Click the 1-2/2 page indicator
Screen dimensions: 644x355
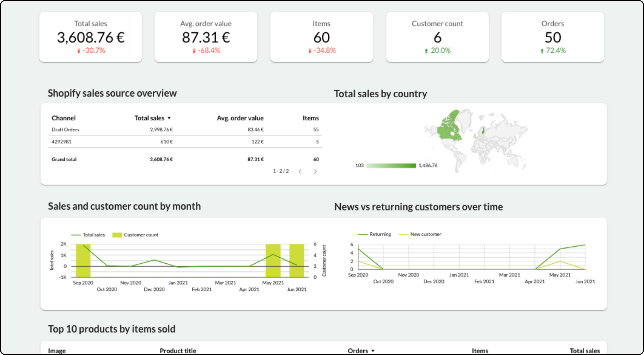pyautogui.click(x=280, y=170)
